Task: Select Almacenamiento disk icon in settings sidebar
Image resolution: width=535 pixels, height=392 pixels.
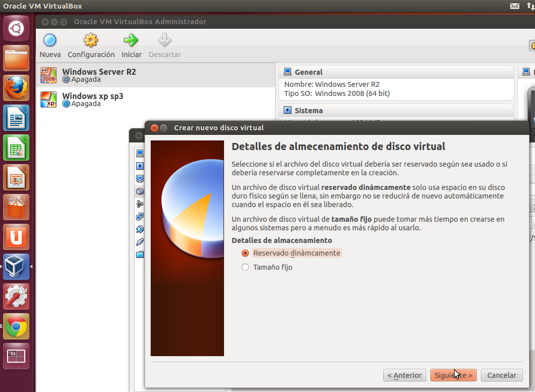Action: (x=140, y=191)
